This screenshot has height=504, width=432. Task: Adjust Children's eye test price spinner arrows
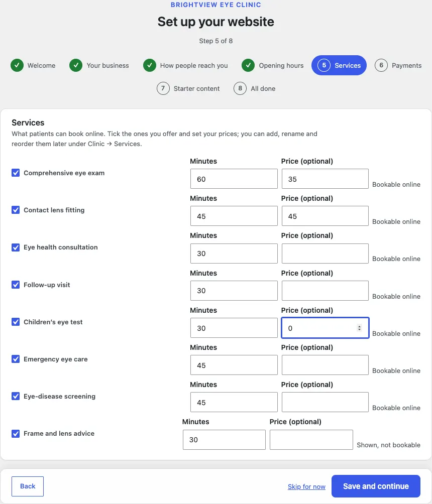tap(359, 328)
